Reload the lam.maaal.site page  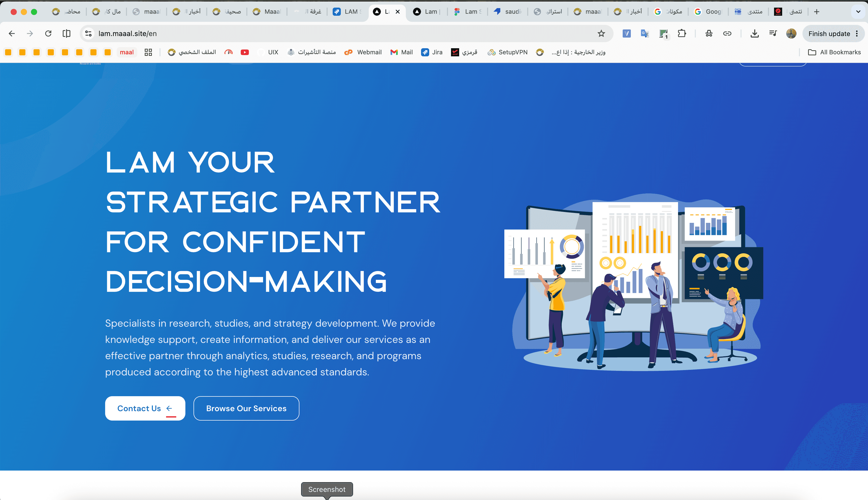(48, 33)
